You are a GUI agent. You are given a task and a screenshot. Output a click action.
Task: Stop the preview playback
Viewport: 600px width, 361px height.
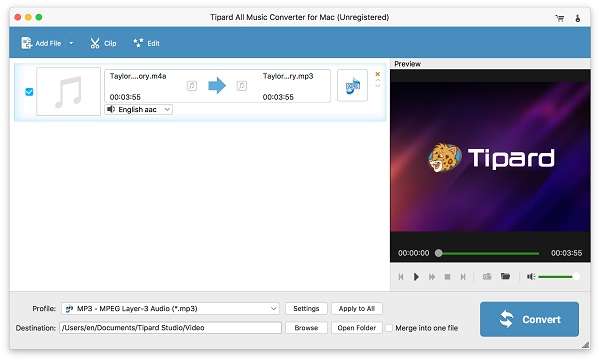[447, 276]
